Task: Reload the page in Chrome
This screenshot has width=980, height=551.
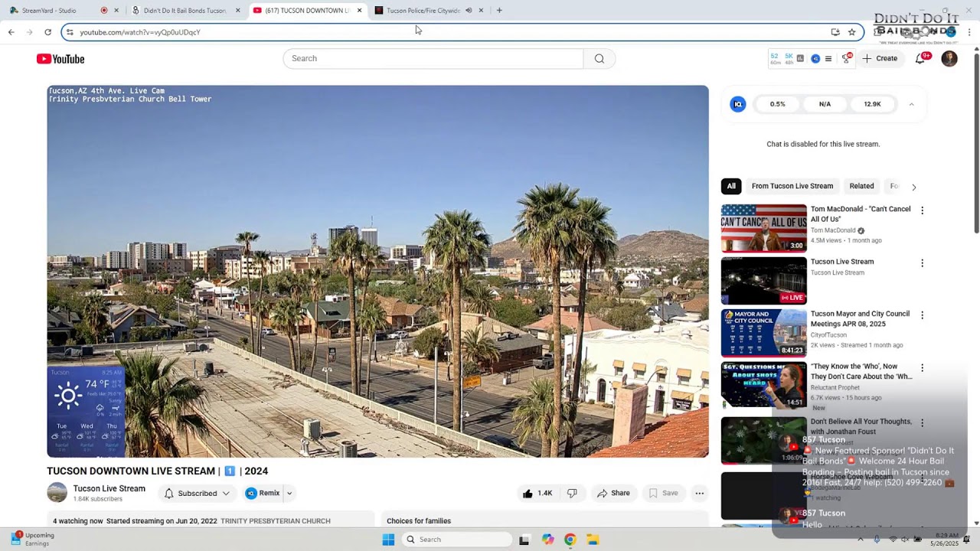Action: click(x=47, y=32)
